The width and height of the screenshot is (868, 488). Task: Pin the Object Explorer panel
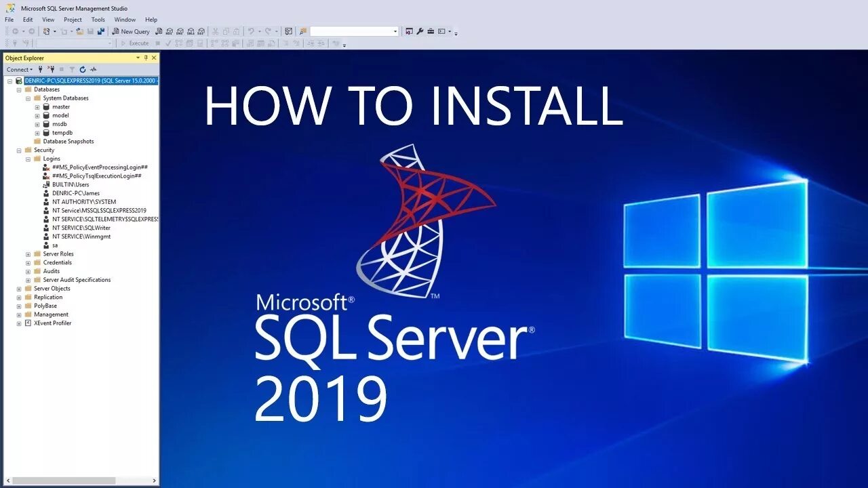(146, 58)
